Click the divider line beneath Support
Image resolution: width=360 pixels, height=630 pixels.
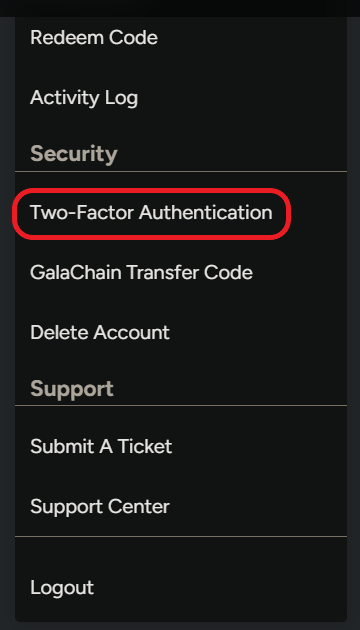click(181, 405)
